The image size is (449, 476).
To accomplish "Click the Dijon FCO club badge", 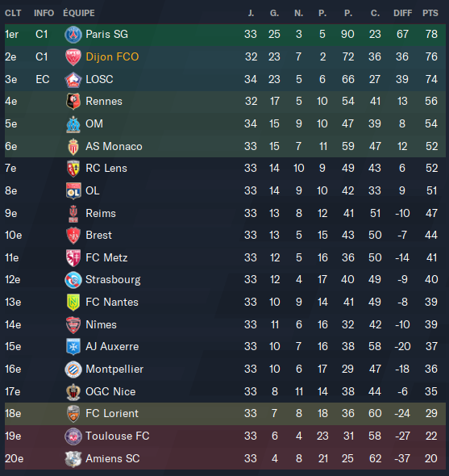I will pos(73,57).
